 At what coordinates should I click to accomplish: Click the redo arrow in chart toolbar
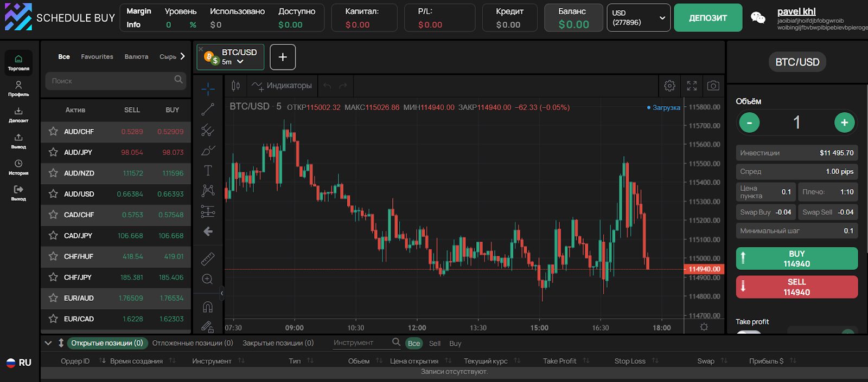pyautogui.click(x=343, y=86)
